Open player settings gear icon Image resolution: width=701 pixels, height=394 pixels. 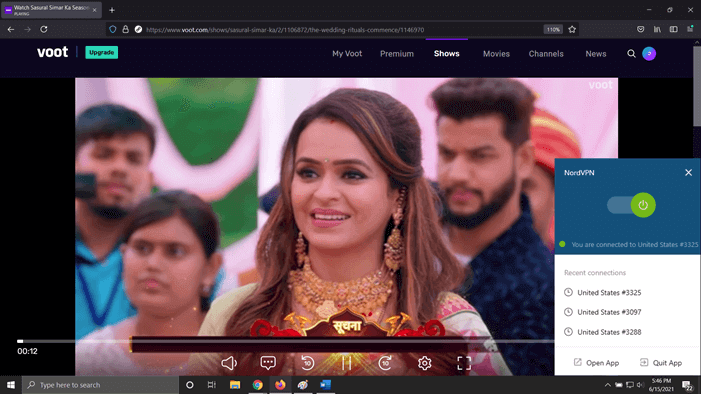pos(425,363)
